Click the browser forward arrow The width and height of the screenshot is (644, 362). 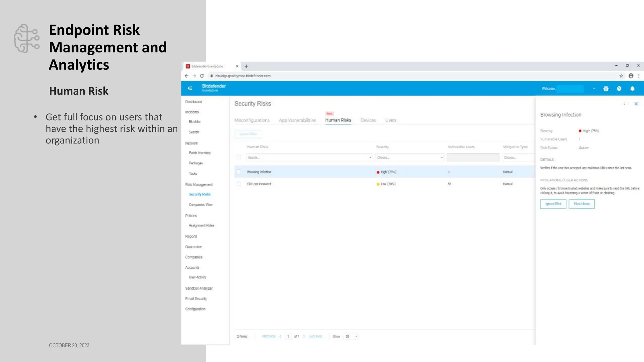tap(194, 76)
